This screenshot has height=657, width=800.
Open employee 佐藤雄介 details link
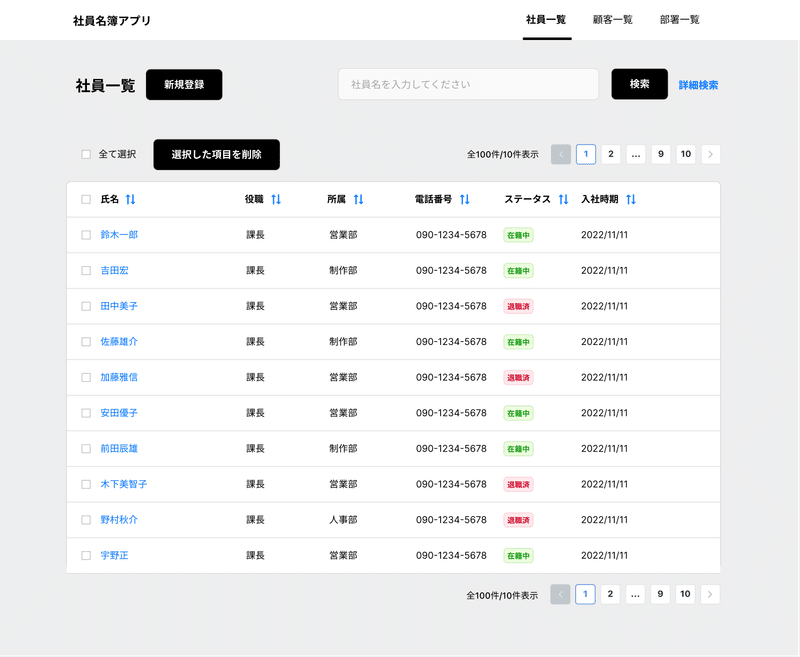119,342
